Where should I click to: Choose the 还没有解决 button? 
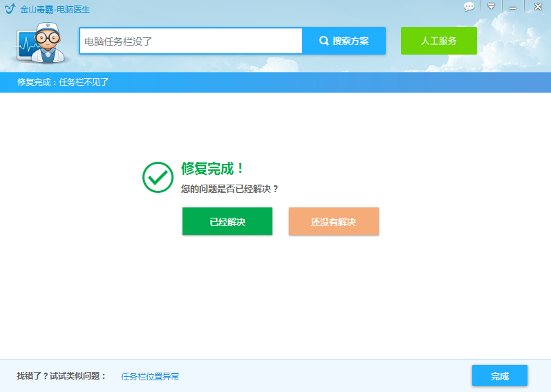click(333, 222)
